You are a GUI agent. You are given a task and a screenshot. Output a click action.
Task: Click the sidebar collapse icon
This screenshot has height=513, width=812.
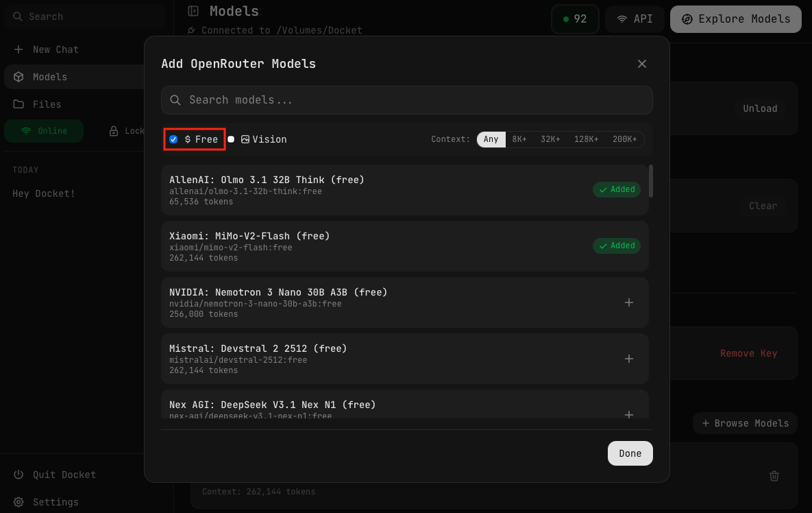(193, 11)
